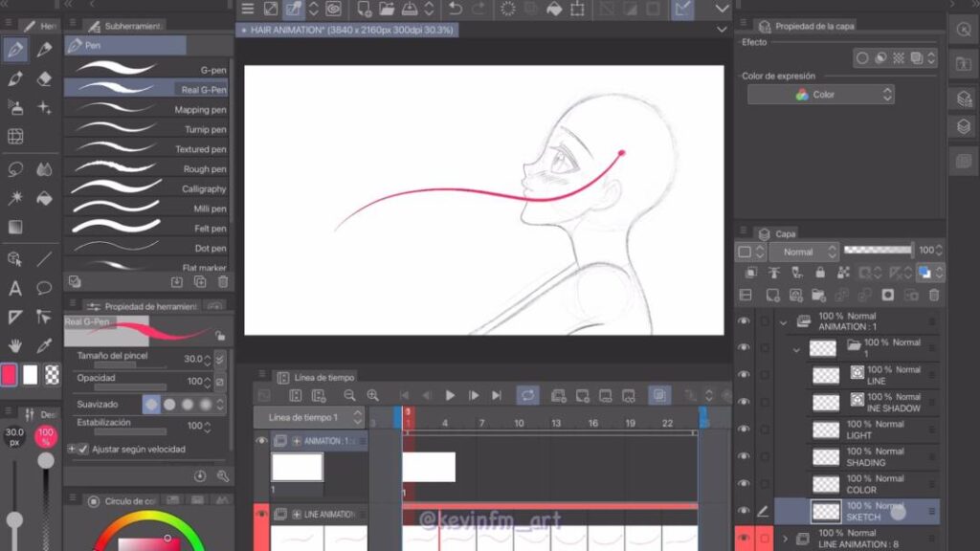The width and height of the screenshot is (980, 551).
Task: Toggle ANIMATION : 1 track visibility in timeline
Action: [261, 440]
